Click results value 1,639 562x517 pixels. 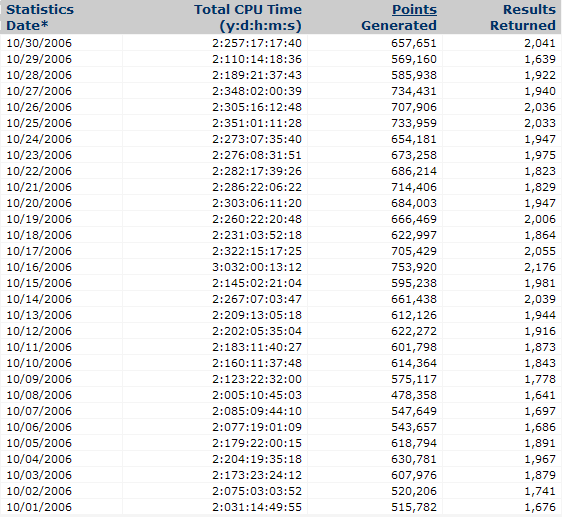pyautogui.click(x=540, y=59)
